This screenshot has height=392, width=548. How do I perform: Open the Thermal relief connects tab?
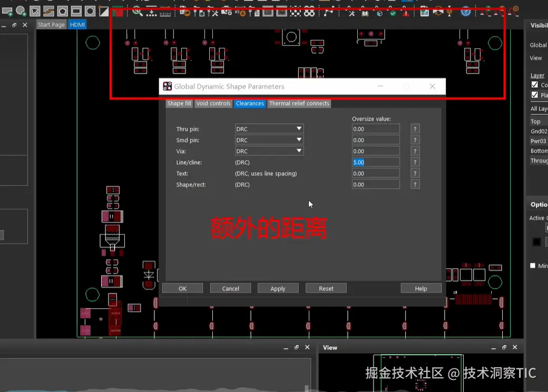coord(299,103)
